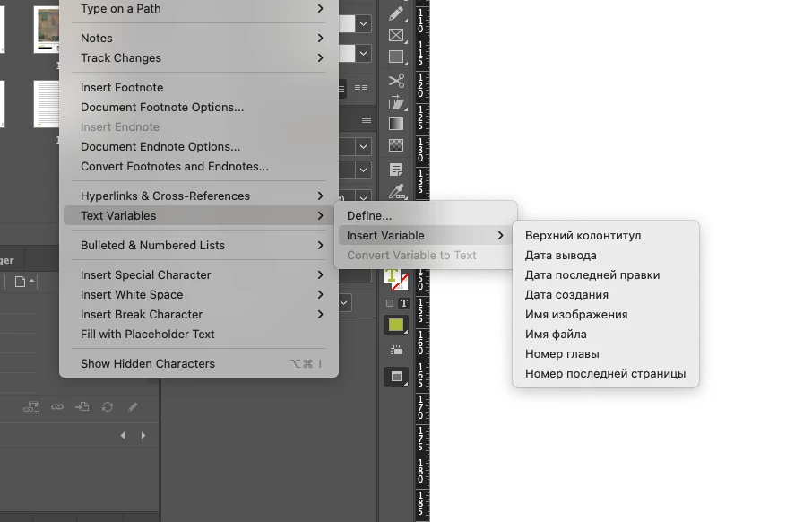The height and width of the screenshot is (522, 812).
Task: Select the Scissors tool
Action: [x=396, y=81]
